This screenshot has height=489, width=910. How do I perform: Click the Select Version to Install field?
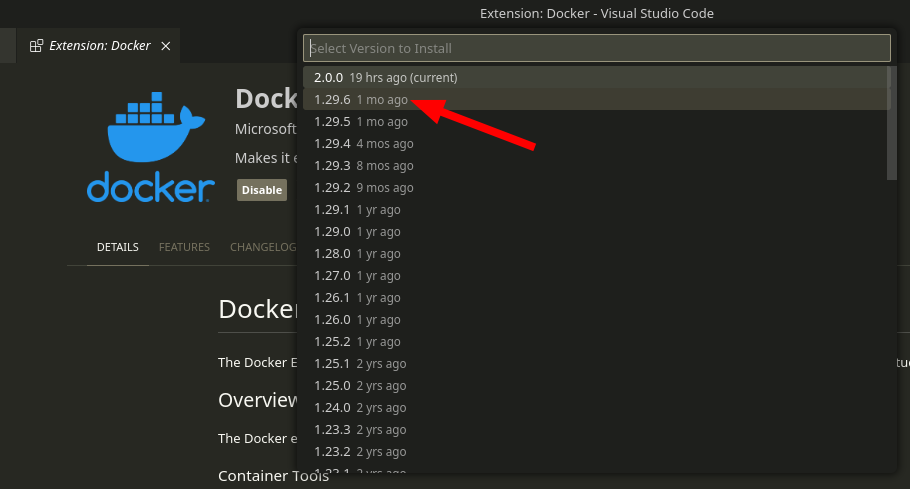tap(597, 48)
